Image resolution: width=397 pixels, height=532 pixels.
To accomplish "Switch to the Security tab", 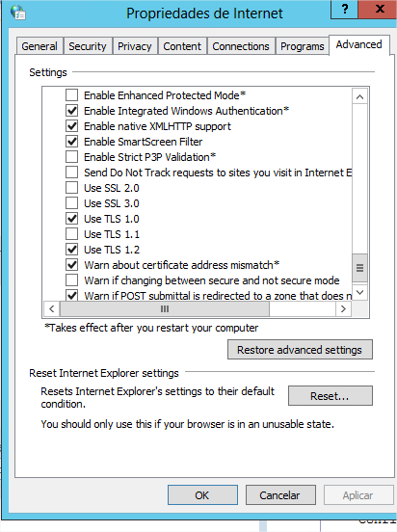I will pyautogui.click(x=87, y=46).
